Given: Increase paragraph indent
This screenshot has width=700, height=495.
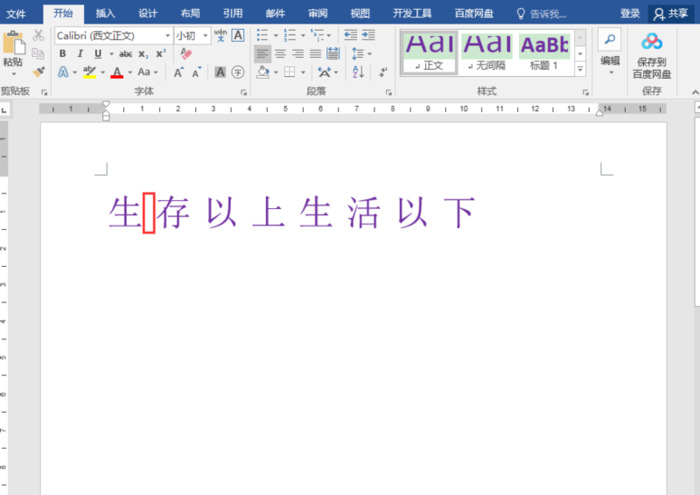Looking at the screenshot, I should tap(368, 35).
